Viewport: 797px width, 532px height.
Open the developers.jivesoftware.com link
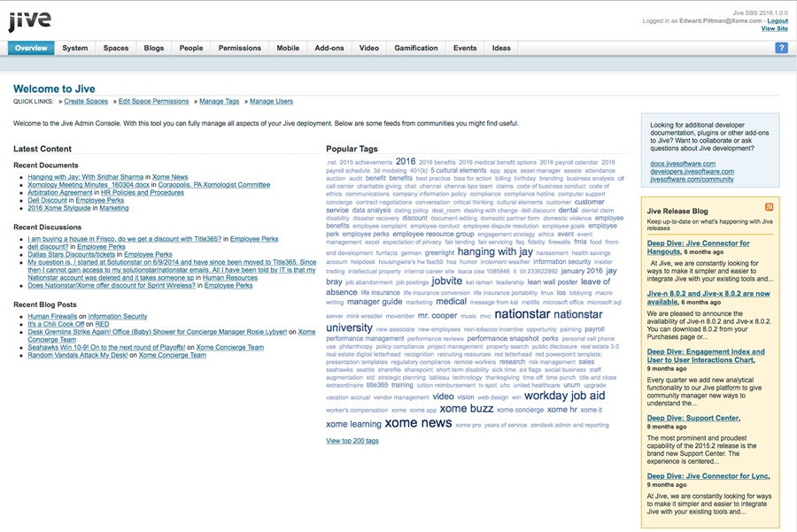692,171
